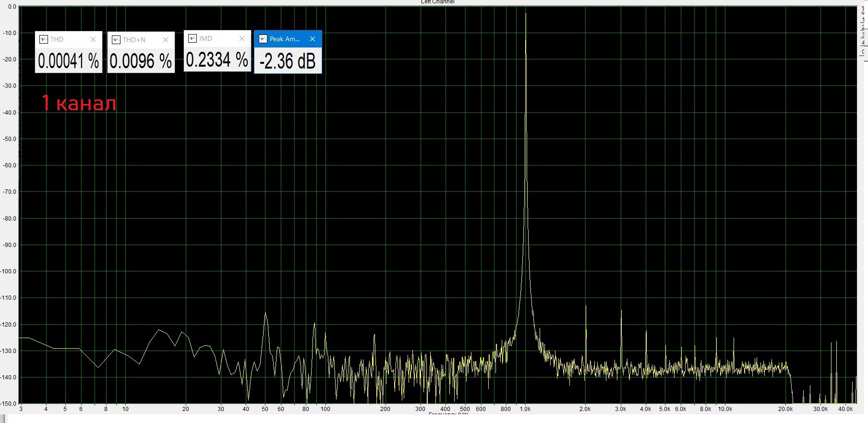868x423 pixels.
Task: Click the 2.0k frequency axis label
Action: pyautogui.click(x=585, y=409)
